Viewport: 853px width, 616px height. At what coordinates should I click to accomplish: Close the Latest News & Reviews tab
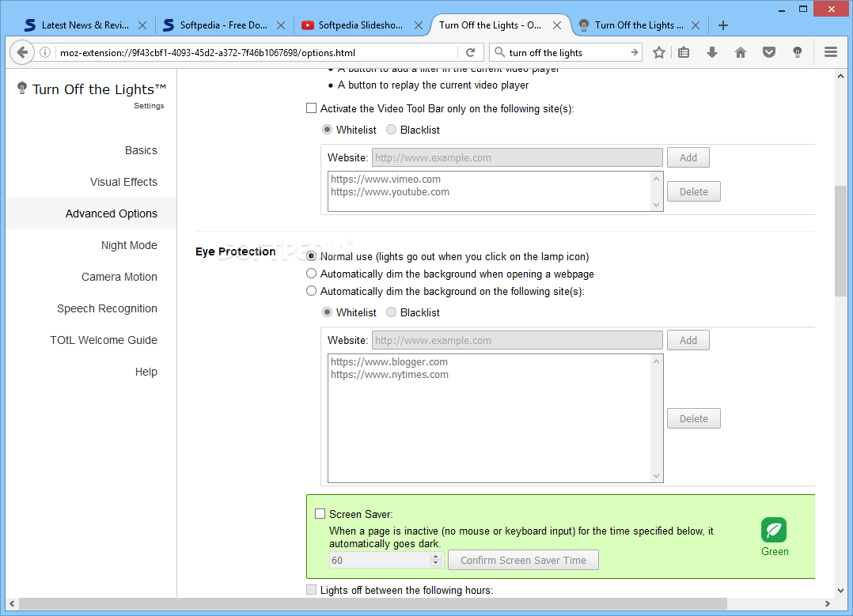[x=142, y=25]
